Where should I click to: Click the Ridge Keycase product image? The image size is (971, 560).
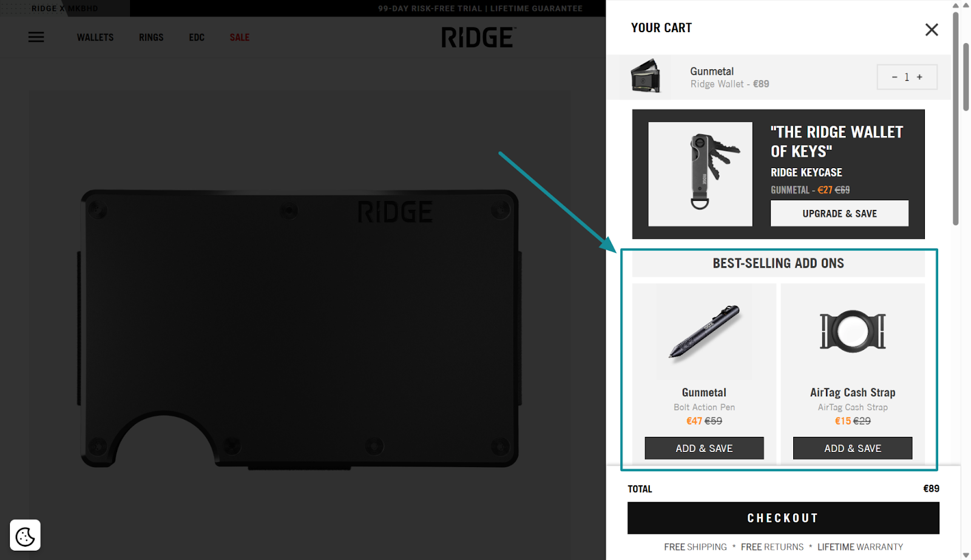[700, 174]
